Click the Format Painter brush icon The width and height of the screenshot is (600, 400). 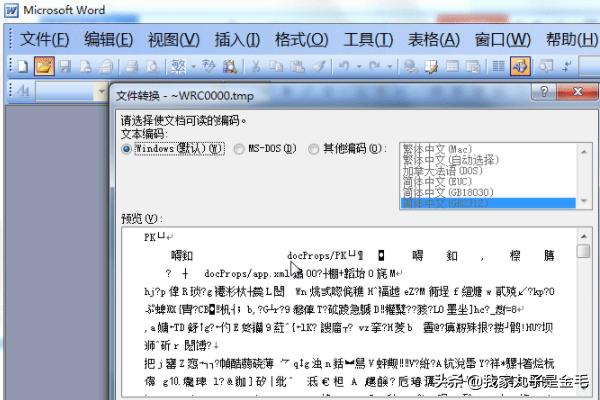(316, 66)
